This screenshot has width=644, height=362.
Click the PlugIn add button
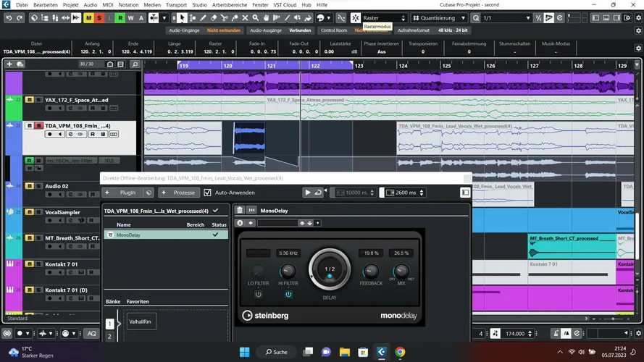(123, 193)
